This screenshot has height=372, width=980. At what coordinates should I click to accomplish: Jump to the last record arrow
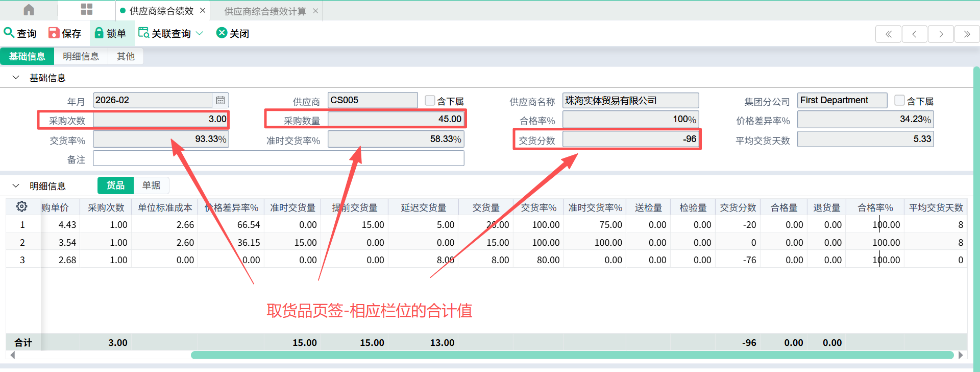coord(967,34)
